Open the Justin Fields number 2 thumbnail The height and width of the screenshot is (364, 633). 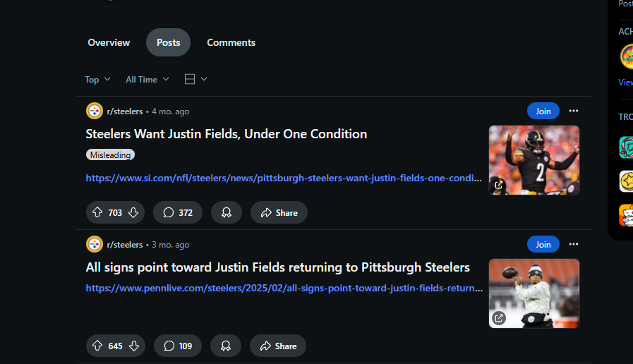coord(534,160)
